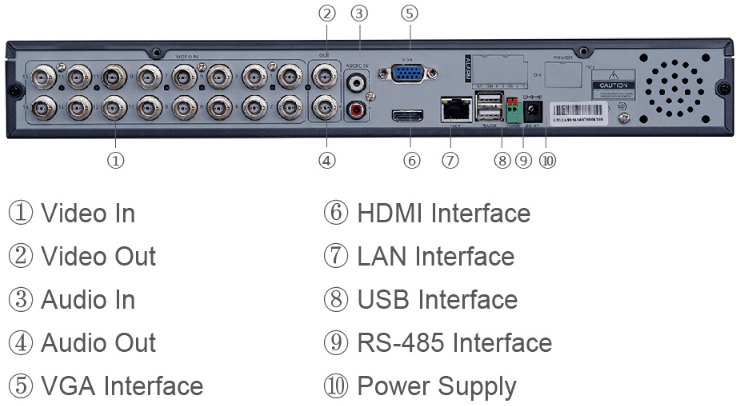The image size is (741, 406).
Task: Click the red audio RCA jack
Action: (x=355, y=111)
